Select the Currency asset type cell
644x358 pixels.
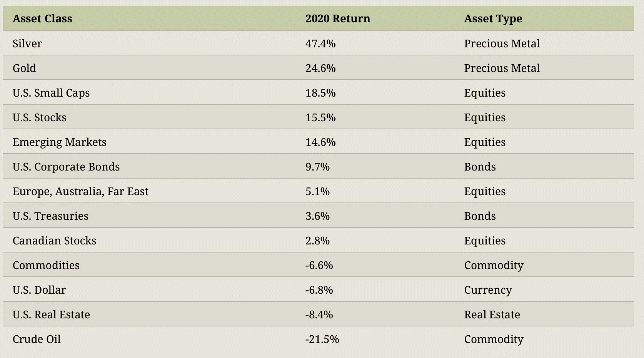pos(488,290)
